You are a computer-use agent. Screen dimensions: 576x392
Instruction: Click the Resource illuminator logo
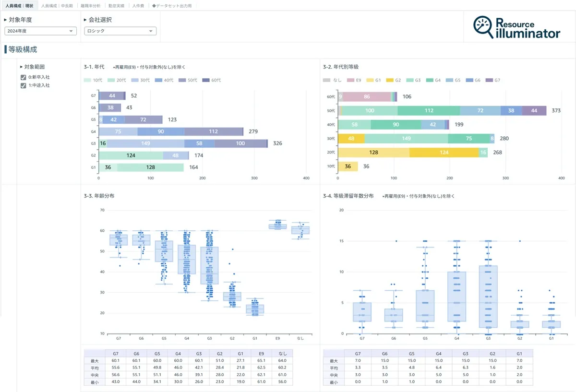(x=516, y=27)
